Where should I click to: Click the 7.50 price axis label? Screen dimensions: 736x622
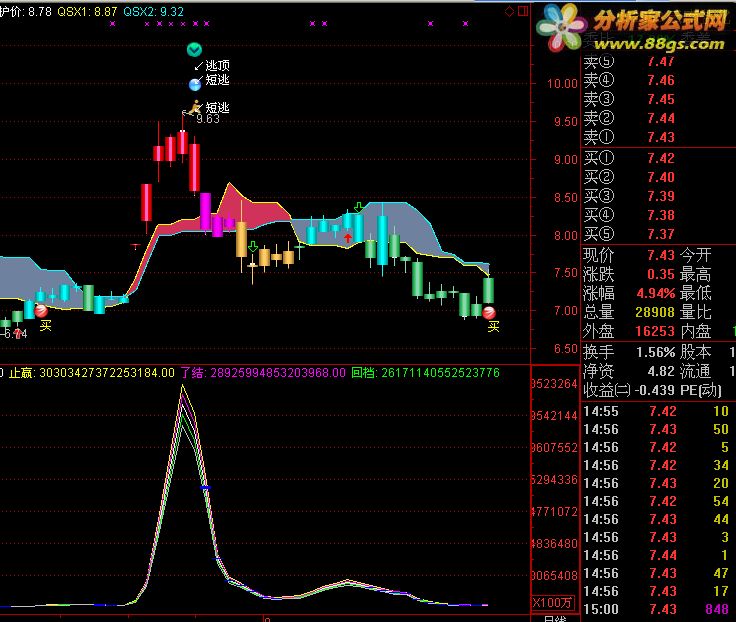[565, 273]
